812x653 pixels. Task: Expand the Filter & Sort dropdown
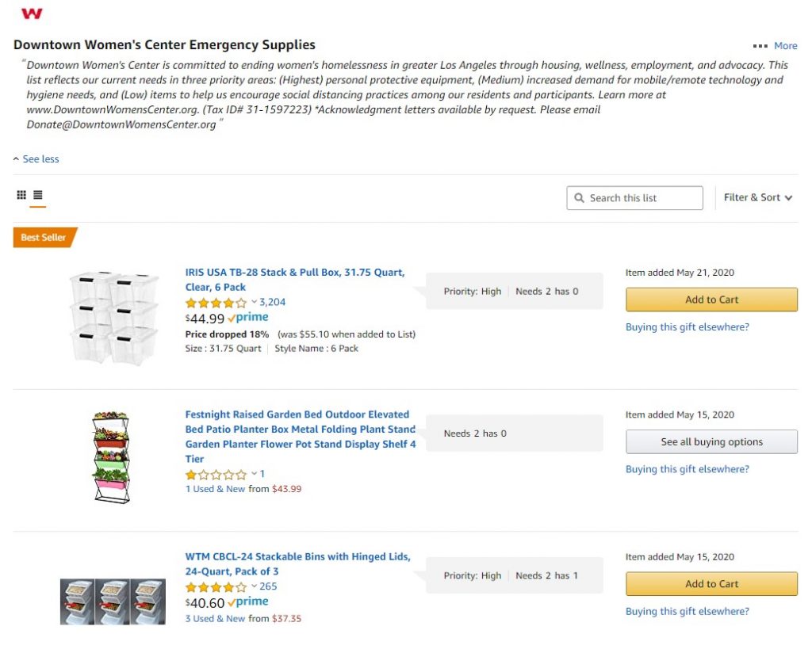tap(757, 197)
